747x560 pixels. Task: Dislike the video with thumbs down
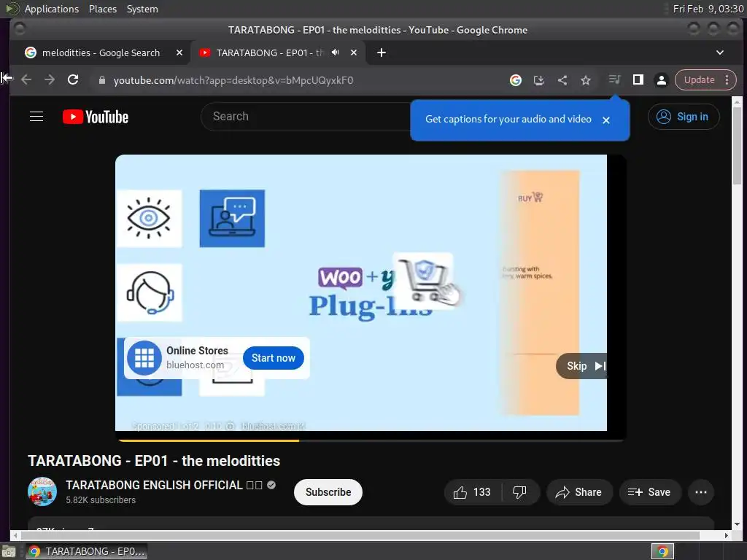coord(519,492)
